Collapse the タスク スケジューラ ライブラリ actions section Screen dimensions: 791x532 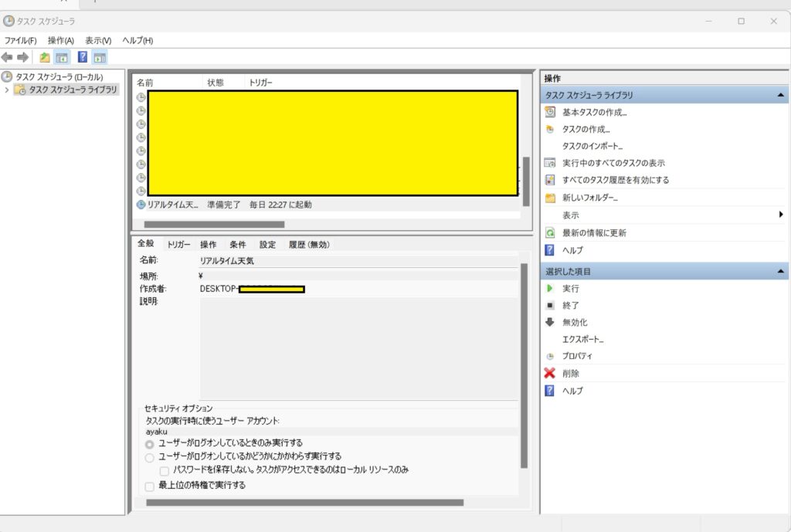pyautogui.click(x=780, y=95)
